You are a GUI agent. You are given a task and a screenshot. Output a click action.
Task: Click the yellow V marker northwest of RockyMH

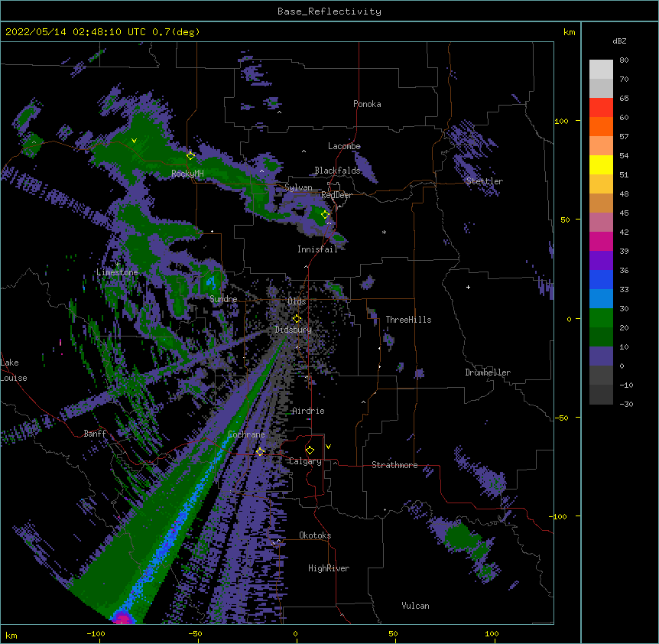tap(134, 141)
